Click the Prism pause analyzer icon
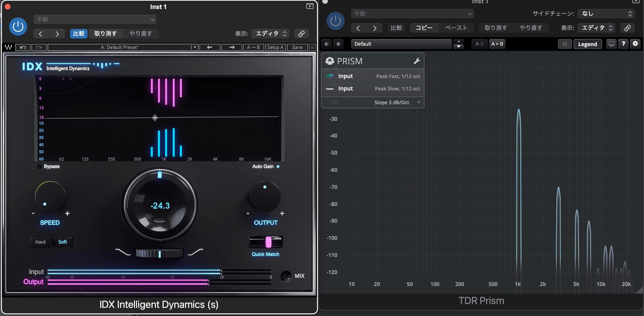Image resolution: width=644 pixels, height=316 pixels. (x=565, y=44)
